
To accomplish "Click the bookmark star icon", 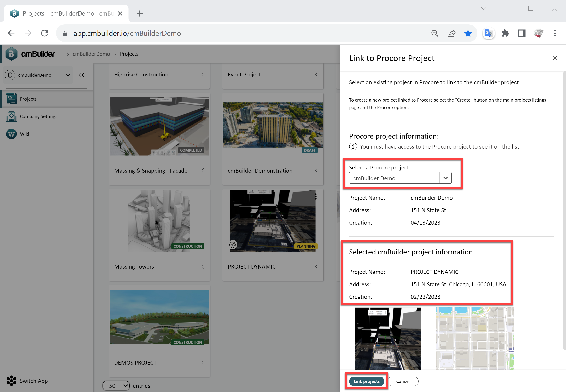I will [468, 33].
